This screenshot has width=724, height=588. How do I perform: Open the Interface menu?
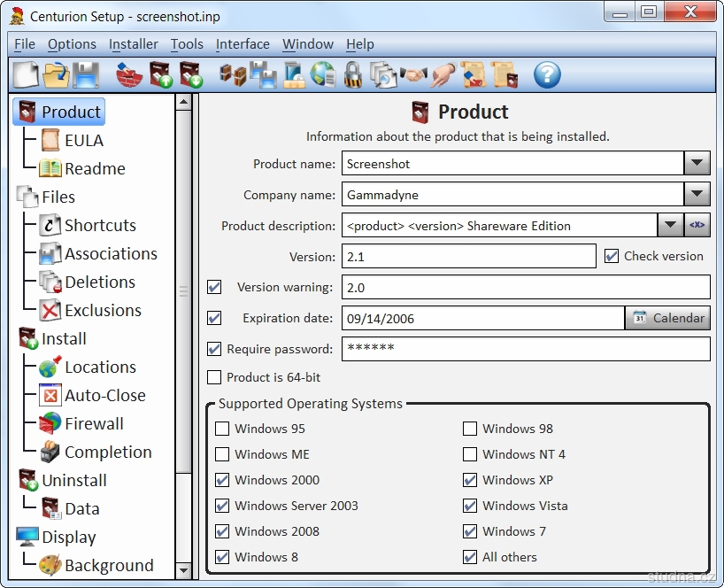pyautogui.click(x=243, y=44)
